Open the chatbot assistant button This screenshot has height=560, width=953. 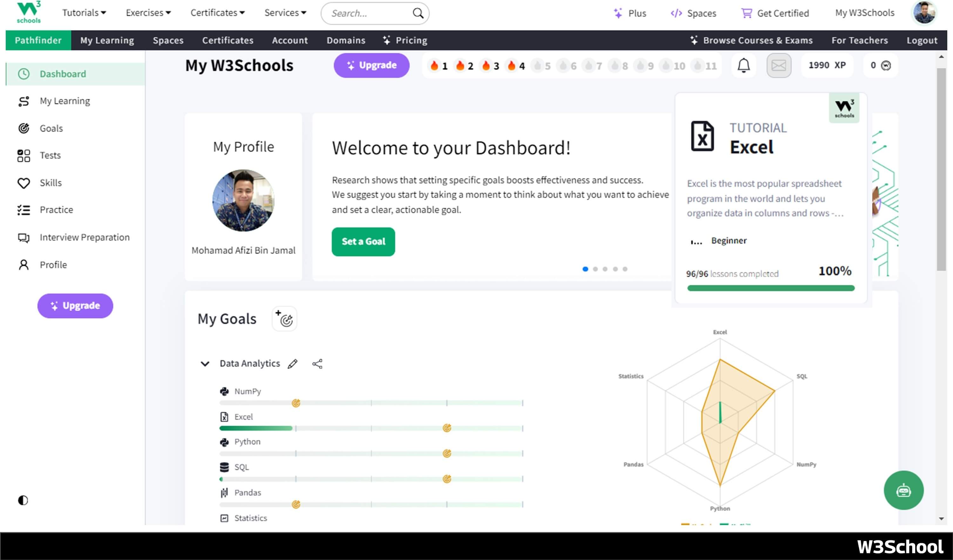pos(903,490)
